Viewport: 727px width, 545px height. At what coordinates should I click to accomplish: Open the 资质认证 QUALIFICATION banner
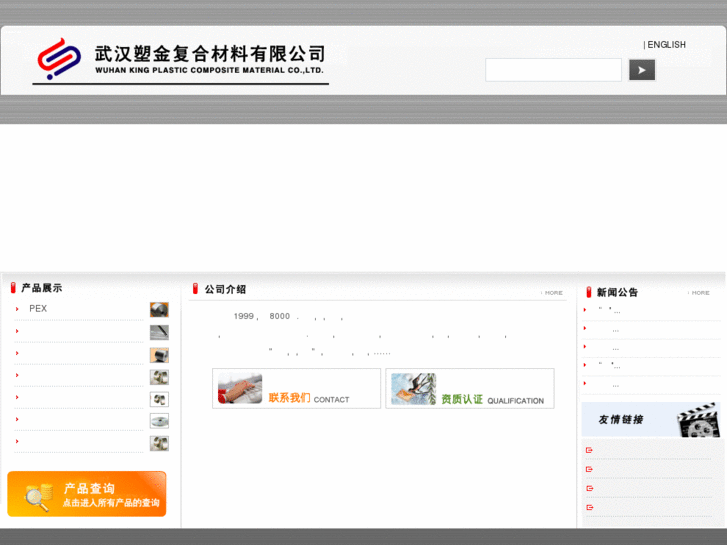point(470,389)
